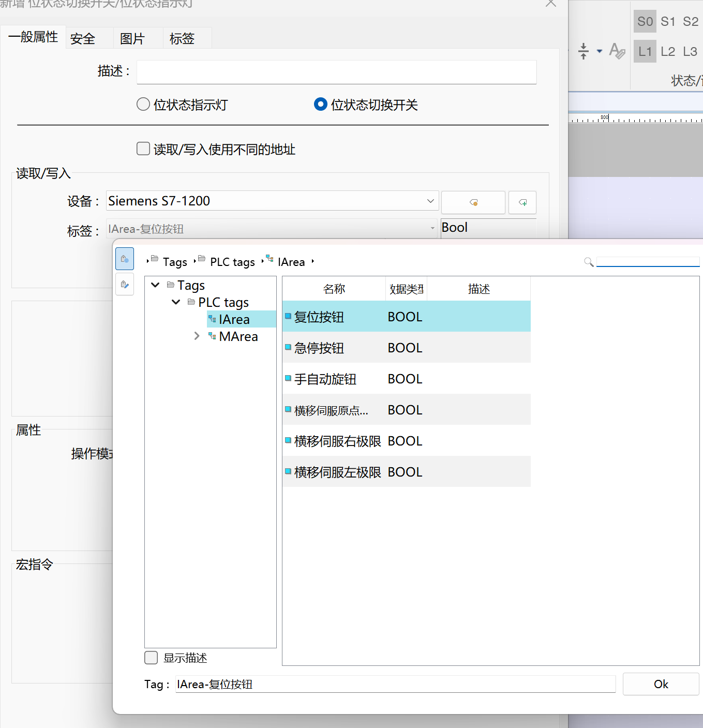
Task: Click the tag edit icon with the pencil
Action: (125, 284)
